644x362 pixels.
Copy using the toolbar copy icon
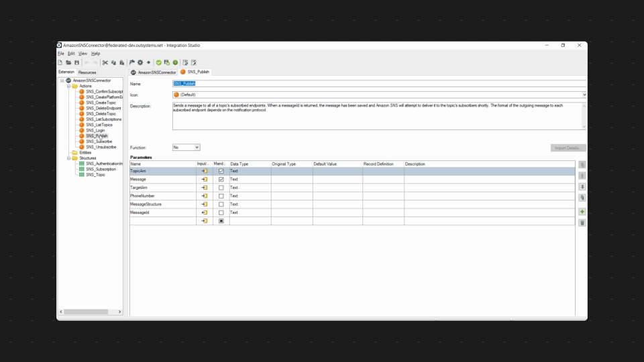[114, 62]
